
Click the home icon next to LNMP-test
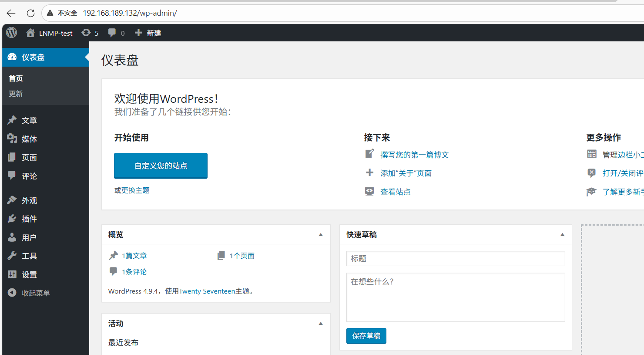pos(30,33)
